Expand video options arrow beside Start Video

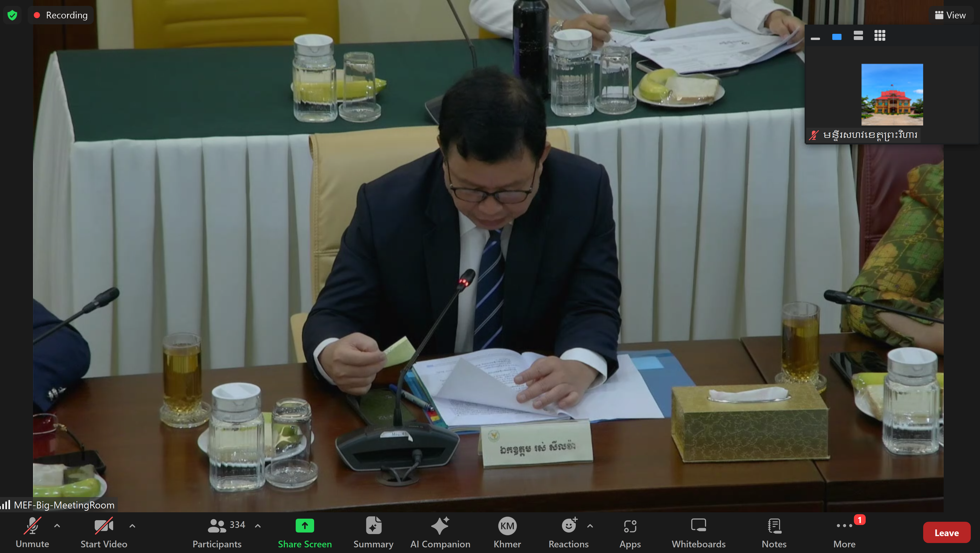[132, 526]
